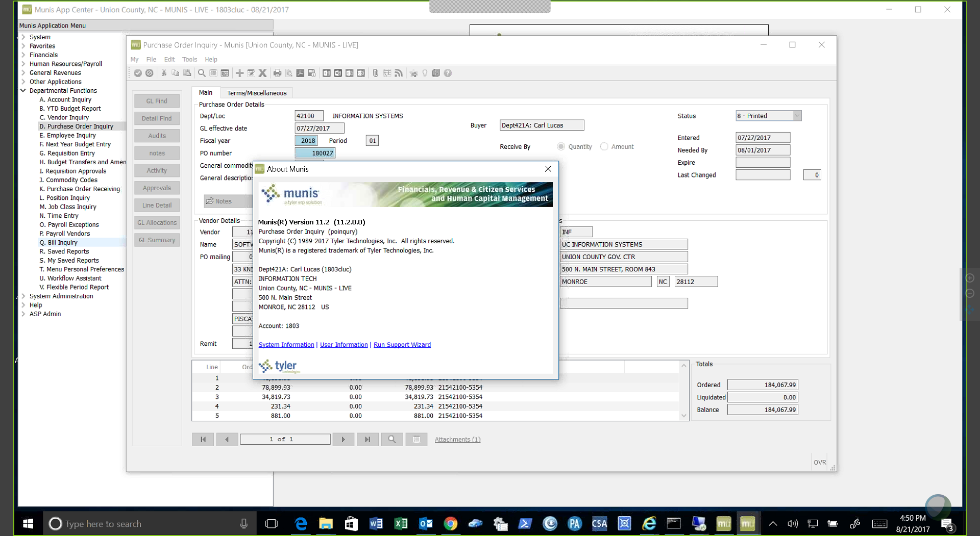Screen dimensions: 980x536
Task: Click the GL Allocations button
Action: [157, 223]
